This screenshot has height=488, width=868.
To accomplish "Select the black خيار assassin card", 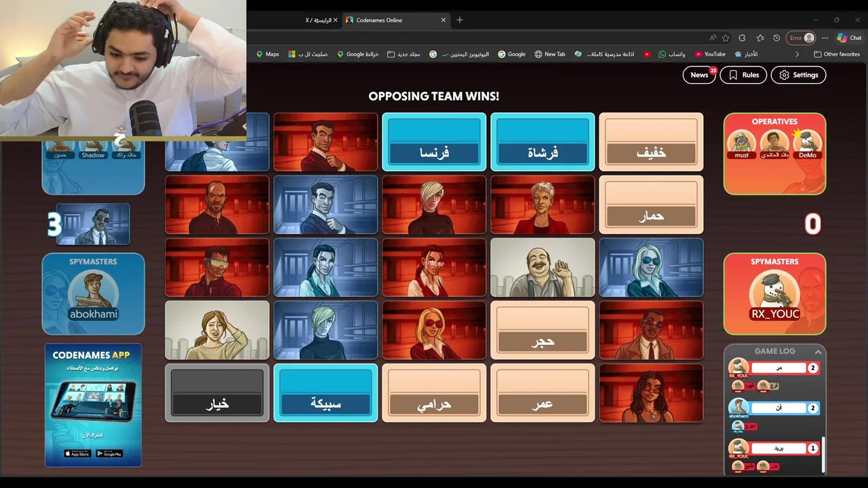I will tap(217, 393).
